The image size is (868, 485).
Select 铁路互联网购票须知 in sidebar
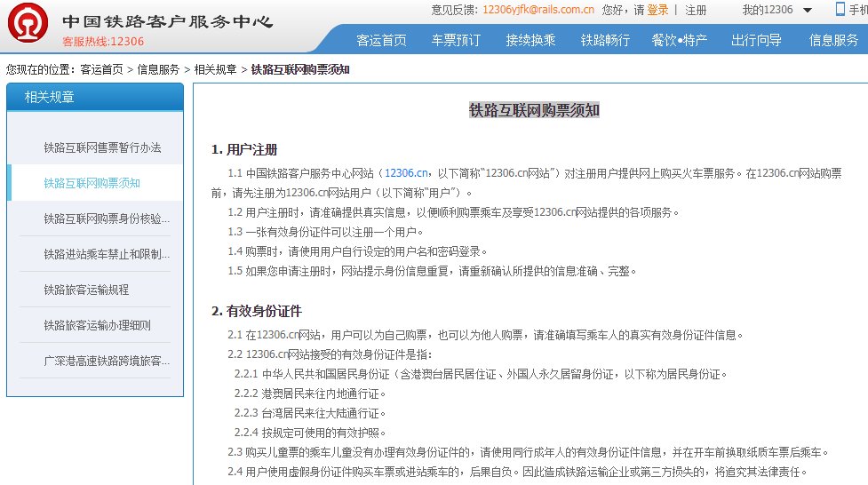pos(92,183)
